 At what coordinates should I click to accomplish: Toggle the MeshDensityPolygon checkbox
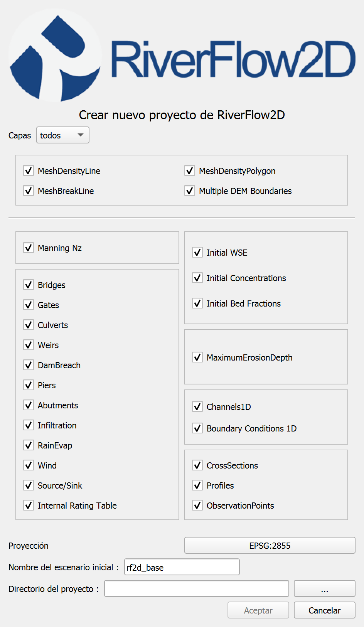click(x=190, y=170)
